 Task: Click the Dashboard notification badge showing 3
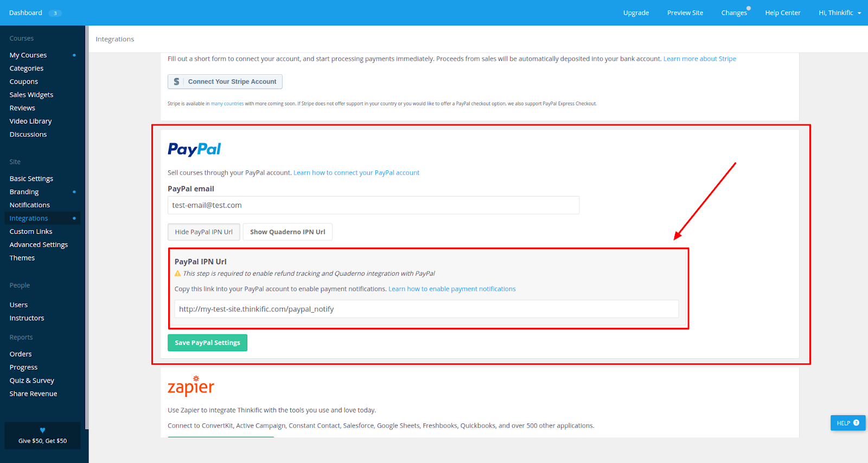pyautogui.click(x=55, y=13)
